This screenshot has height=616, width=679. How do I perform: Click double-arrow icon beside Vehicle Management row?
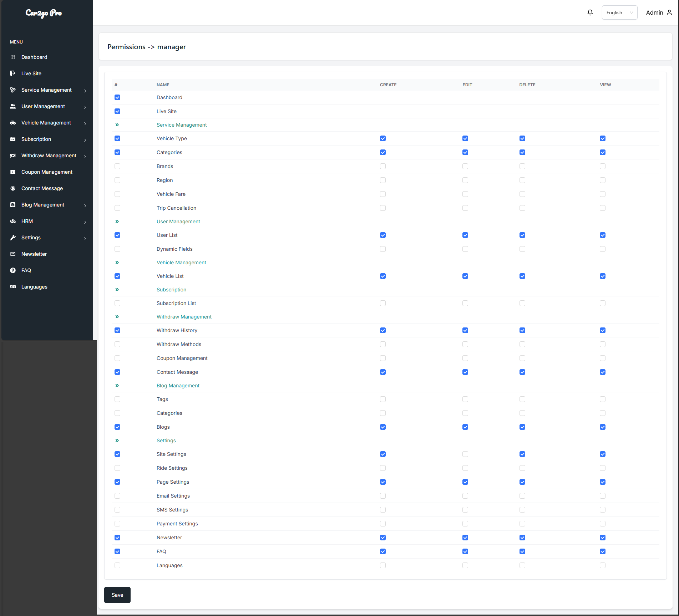click(x=117, y=263)
